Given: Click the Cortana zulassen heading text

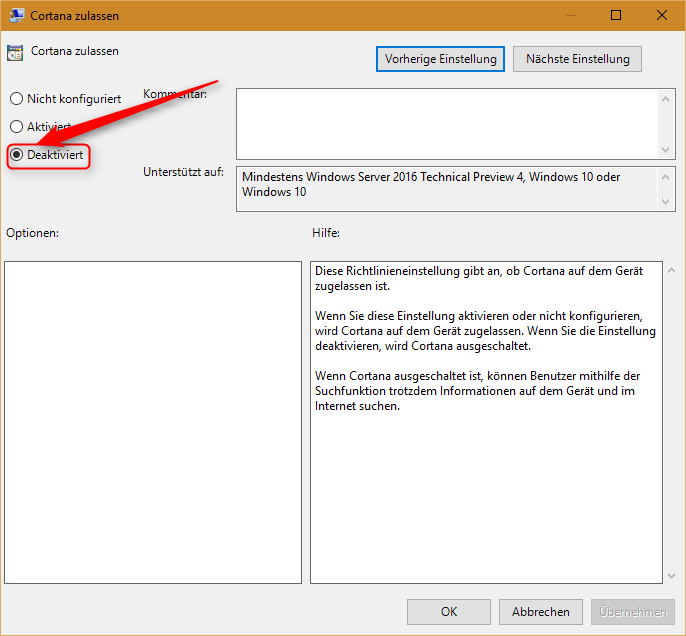Looking at the screenshot, I should pos(75,51).
